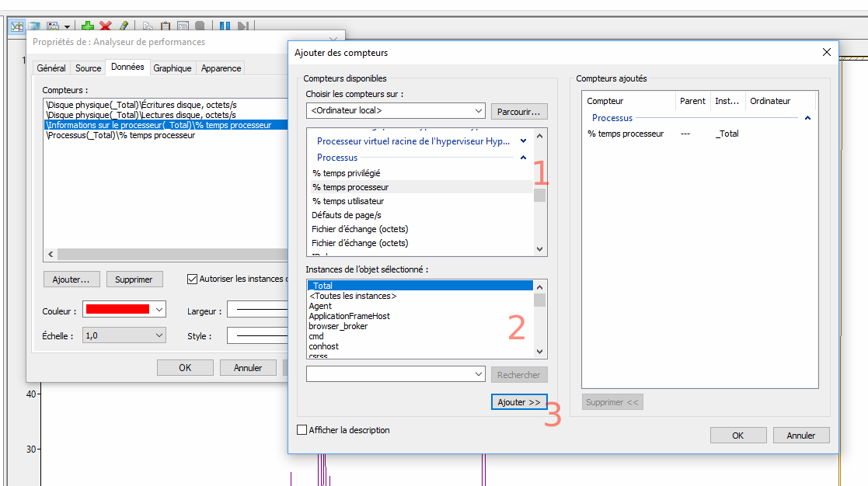Screen dimensions: 868x486
Task: Collapse the Processus counter group
Action: (523, 158)
